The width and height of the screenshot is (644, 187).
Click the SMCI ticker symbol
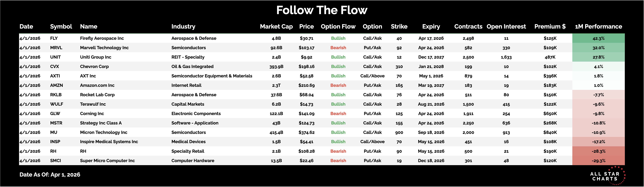(56, 160)
